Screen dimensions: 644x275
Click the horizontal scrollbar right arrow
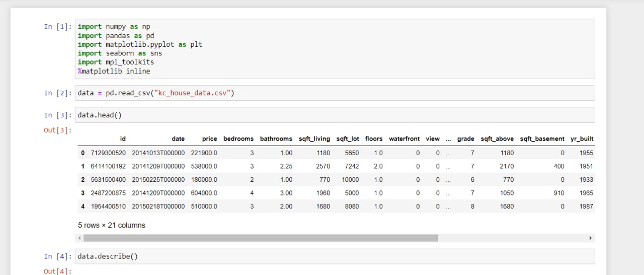tap(591, 238)
